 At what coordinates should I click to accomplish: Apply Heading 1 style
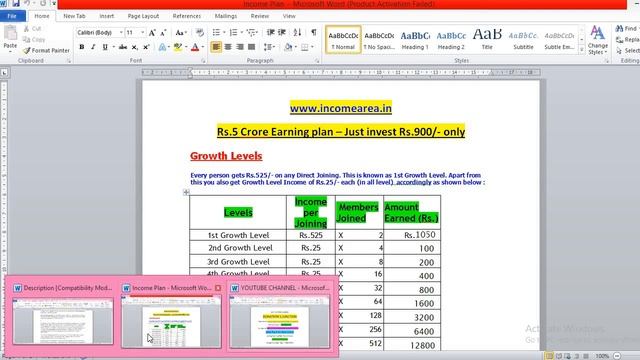pos(415,40)
